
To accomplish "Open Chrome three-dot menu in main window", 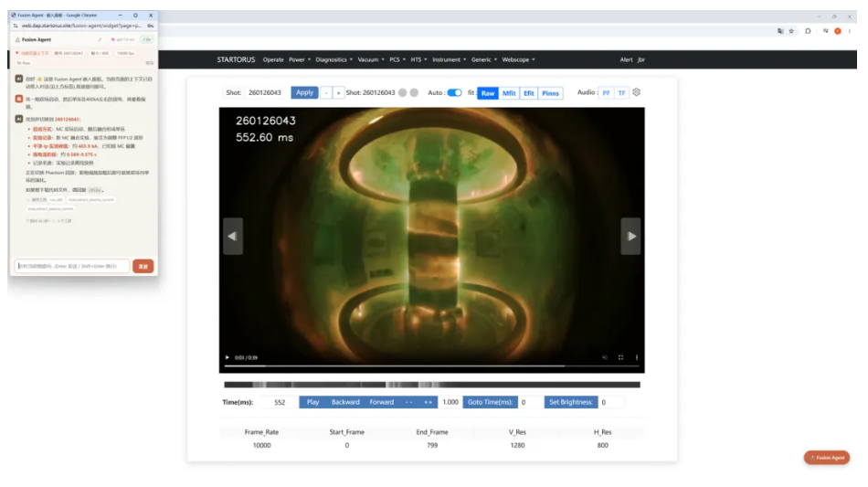I will click(x=849, y=31).
